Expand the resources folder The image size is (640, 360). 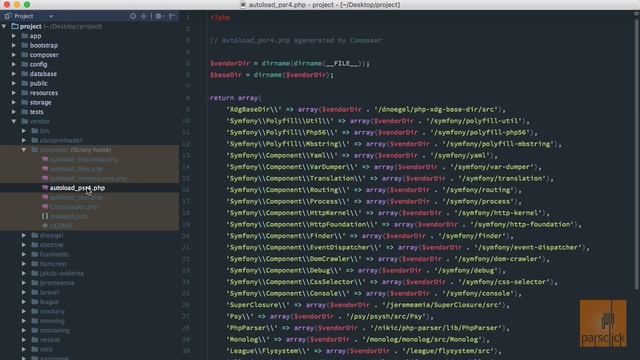coord(14,93)
